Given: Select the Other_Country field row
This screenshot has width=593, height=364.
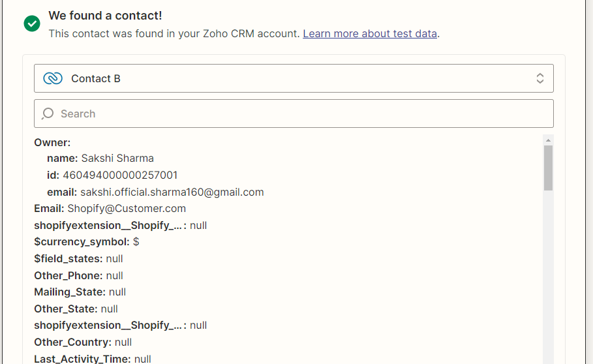Looking at the screenshot, I should tap(83, 342).
